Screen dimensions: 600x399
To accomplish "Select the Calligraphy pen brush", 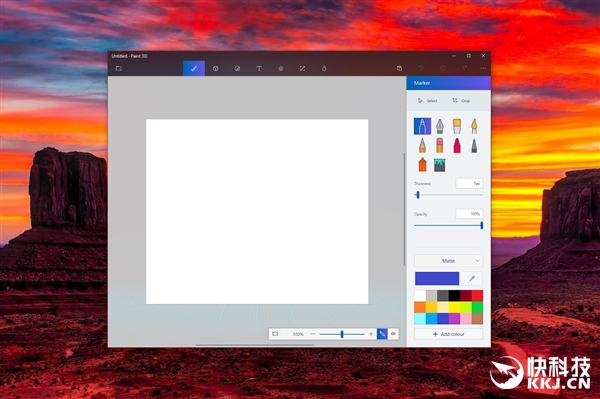I will coord(440,126).
